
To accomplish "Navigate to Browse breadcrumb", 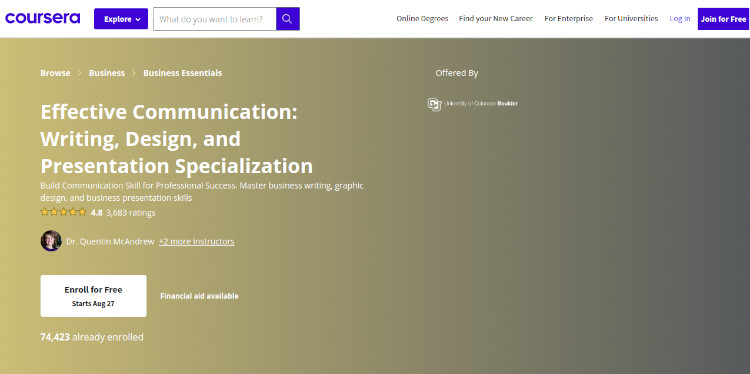I will (55, 73).
